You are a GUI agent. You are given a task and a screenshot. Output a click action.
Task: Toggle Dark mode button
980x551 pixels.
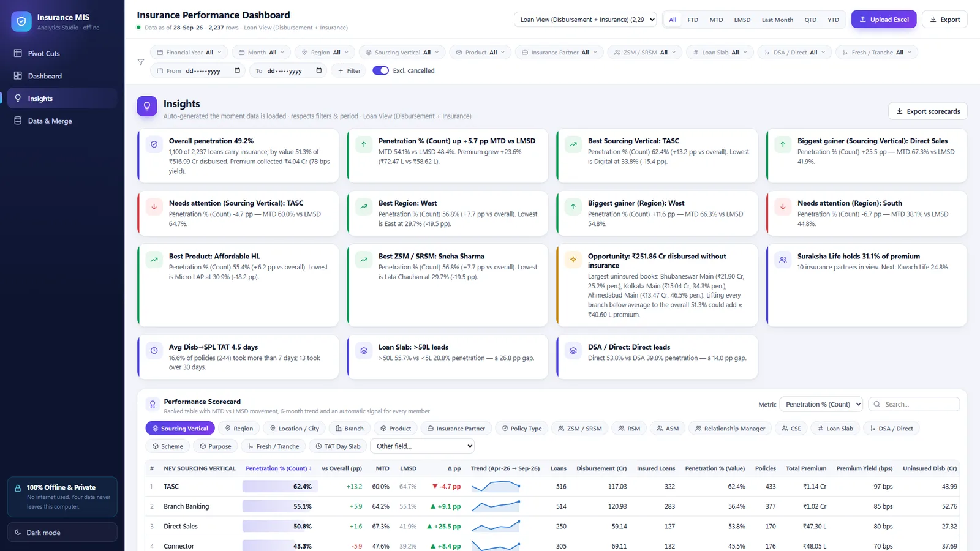click(62, 533)
